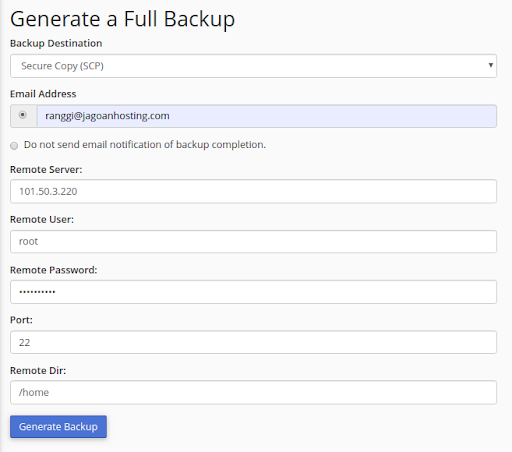512x452 pixels.
Task: Focus the Remote Password field
Action: pyautogui.click(x=253, y=292)
